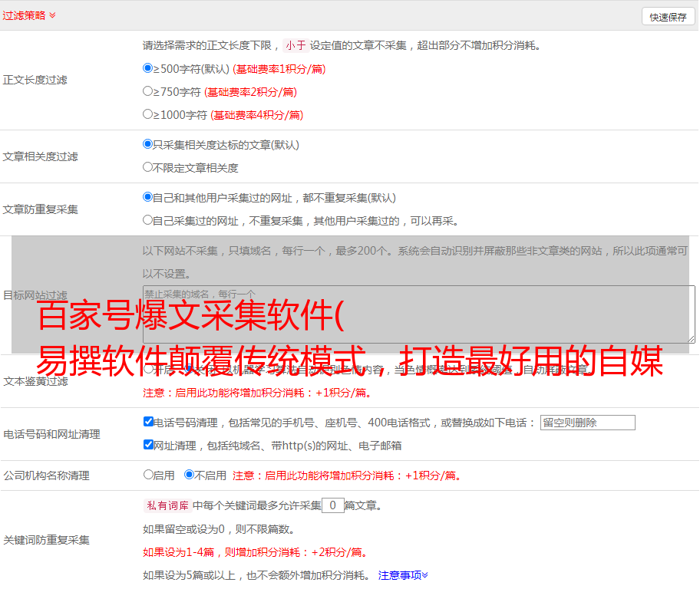The image size is (700, 589).
Task: Click the red 注意 note beside 不启用
Action: pos(347,475)
